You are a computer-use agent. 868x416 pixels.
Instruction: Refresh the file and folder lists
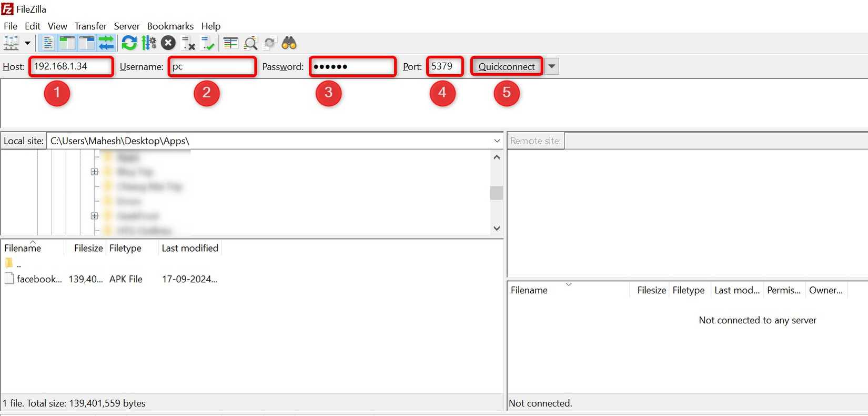coord(129,43)
